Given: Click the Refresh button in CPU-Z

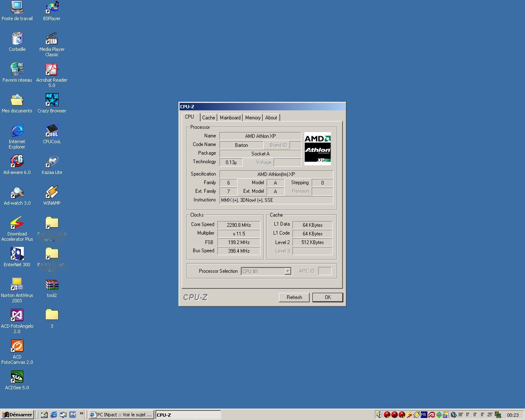Looking at the screenshot, I should [x=294, y=297].
